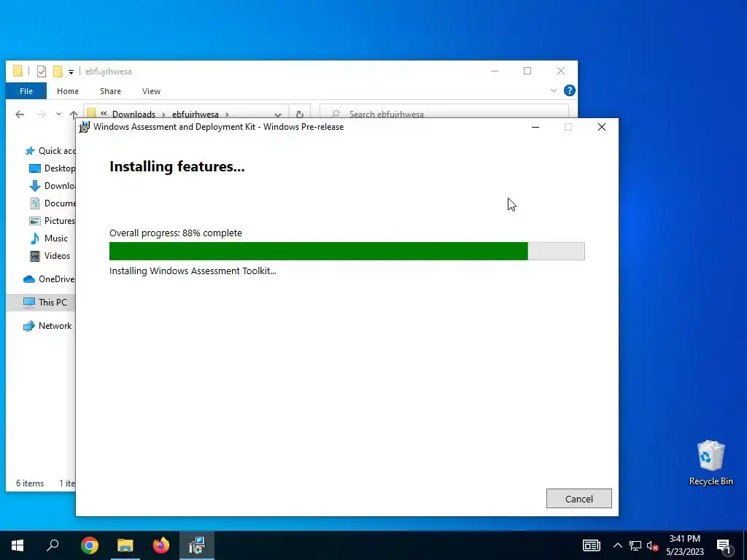
Task: Open the notification center
Action: (724, 545)
